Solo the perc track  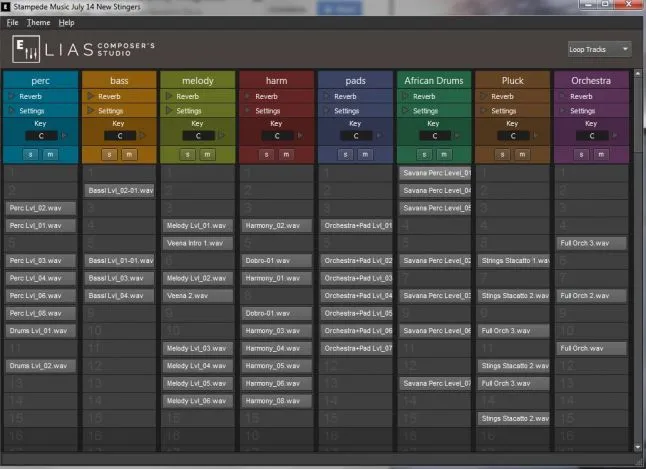[30, 155]
